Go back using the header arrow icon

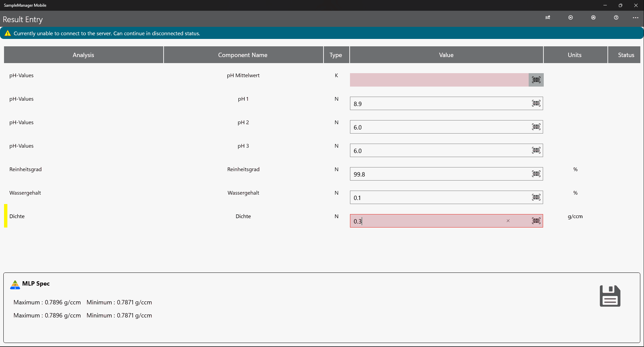(x=571, y=17)
